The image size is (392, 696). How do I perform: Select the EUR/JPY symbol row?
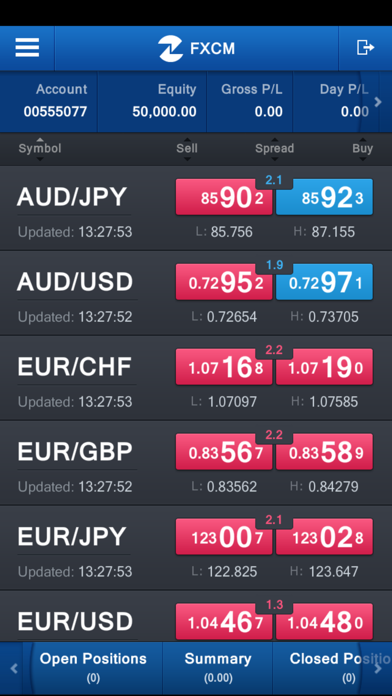point(196,548)
